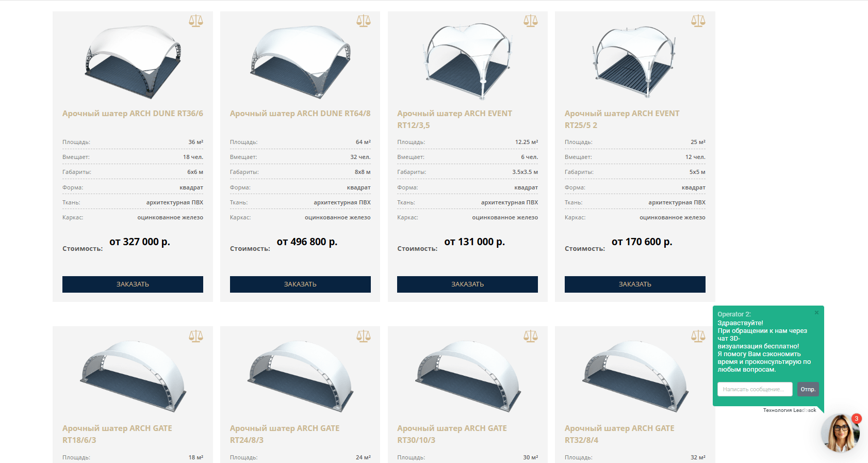View ARCH DUNE RT64/8 tent image

[300, 61]
